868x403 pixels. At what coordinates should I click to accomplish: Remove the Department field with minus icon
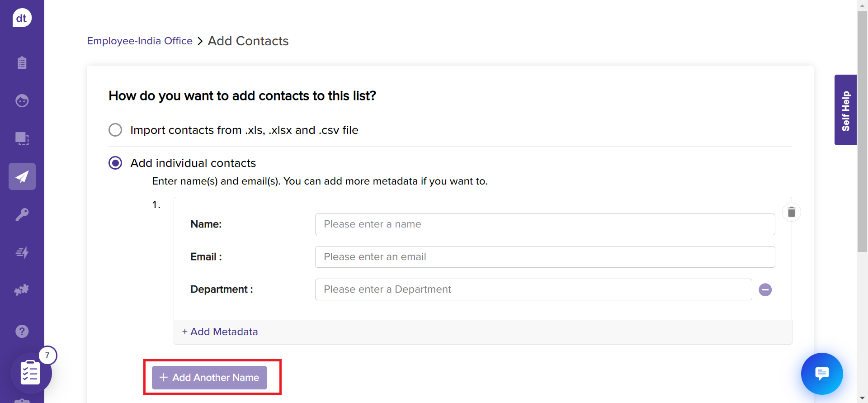765,290
